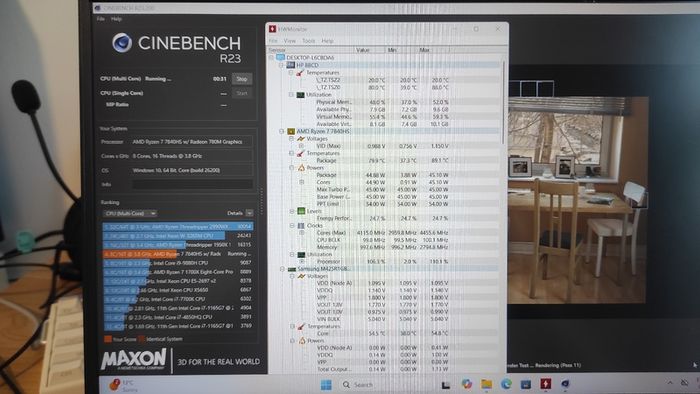
Task: Select the CPU BCLK clock row
Action: click(384, 240)
